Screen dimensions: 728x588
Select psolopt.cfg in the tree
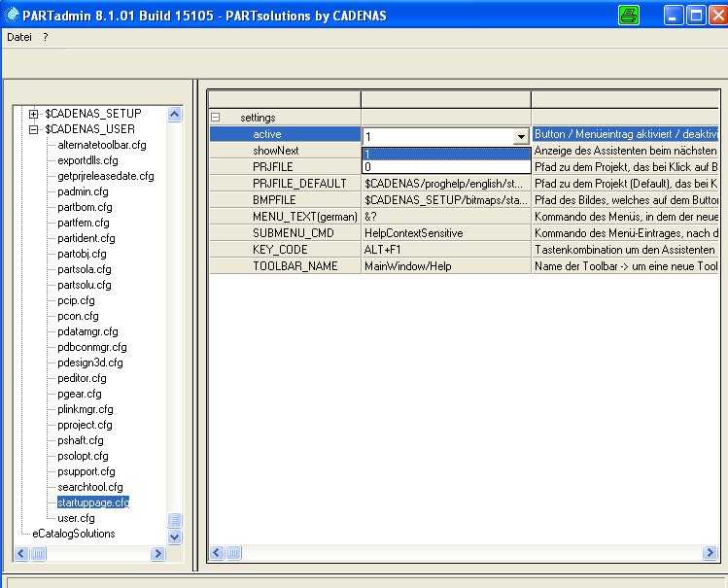[83, 456]
